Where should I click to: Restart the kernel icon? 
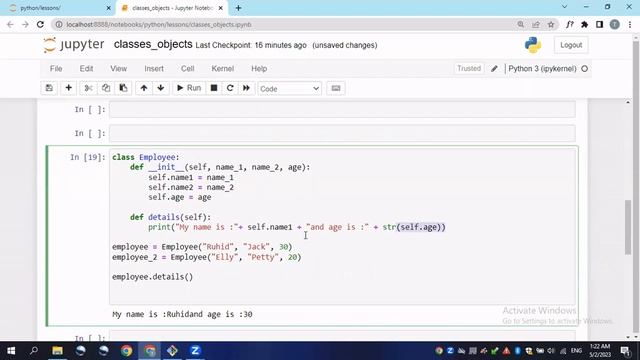tap(230, 88)
